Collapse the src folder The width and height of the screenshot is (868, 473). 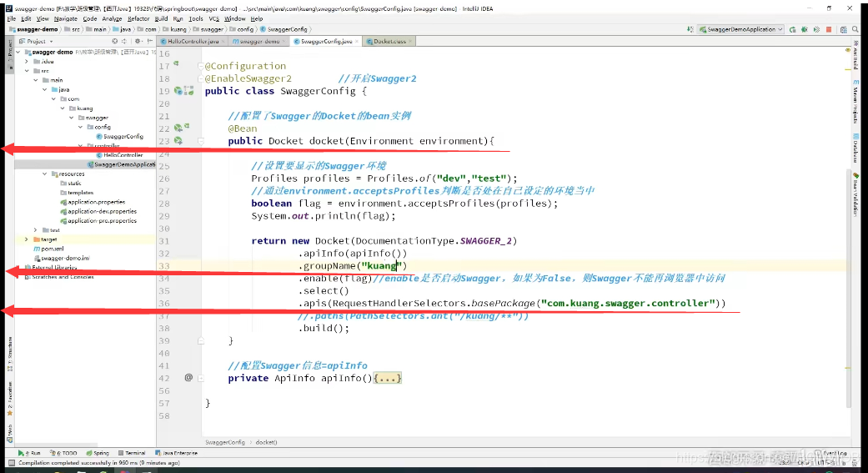27,71
